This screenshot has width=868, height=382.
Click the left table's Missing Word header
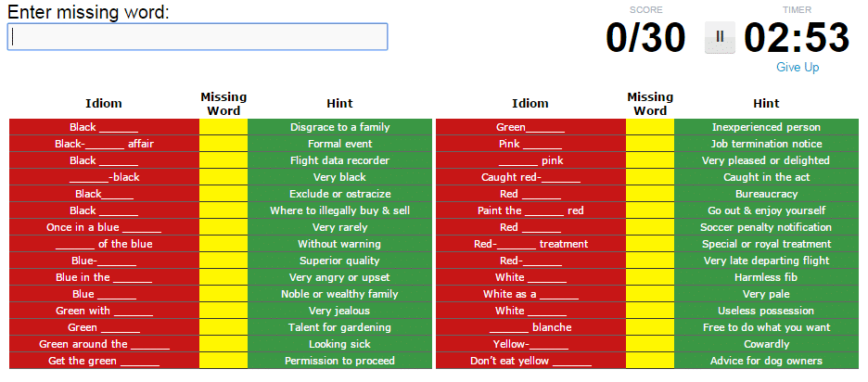(223, 103)
